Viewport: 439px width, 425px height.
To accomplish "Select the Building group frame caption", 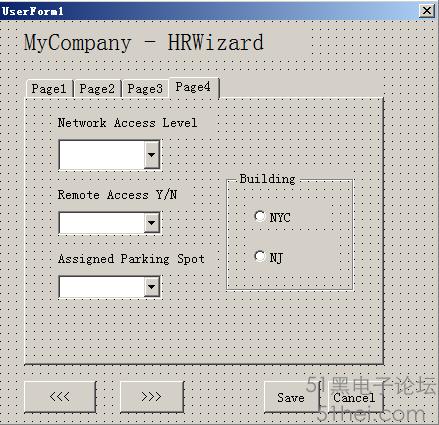I will click(x=268, y=179).
